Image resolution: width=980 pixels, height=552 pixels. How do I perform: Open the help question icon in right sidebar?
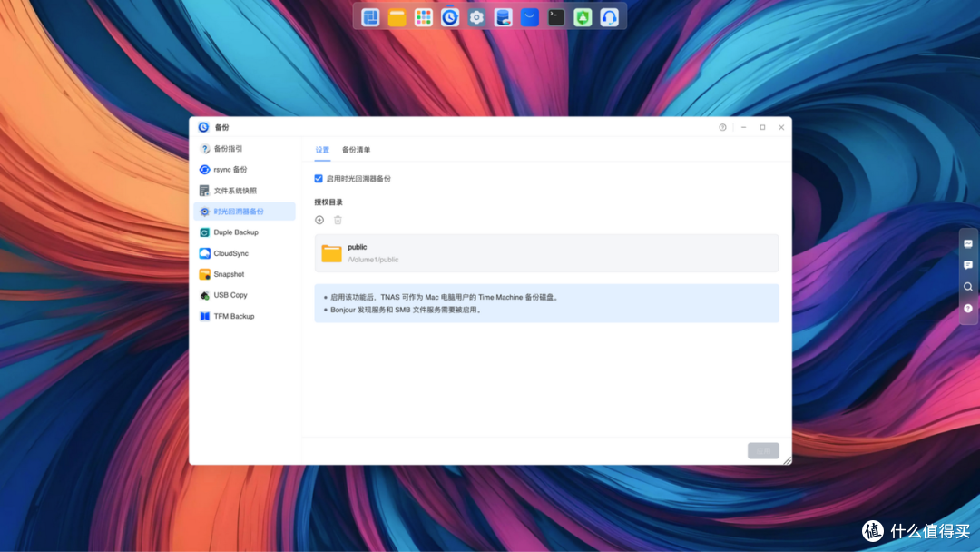pos(968,308)
